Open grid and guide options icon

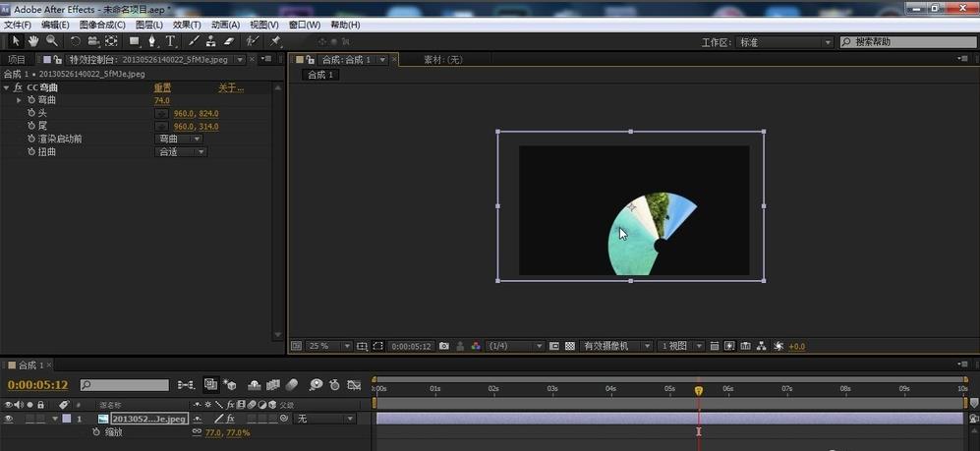(x=363, y=346)
